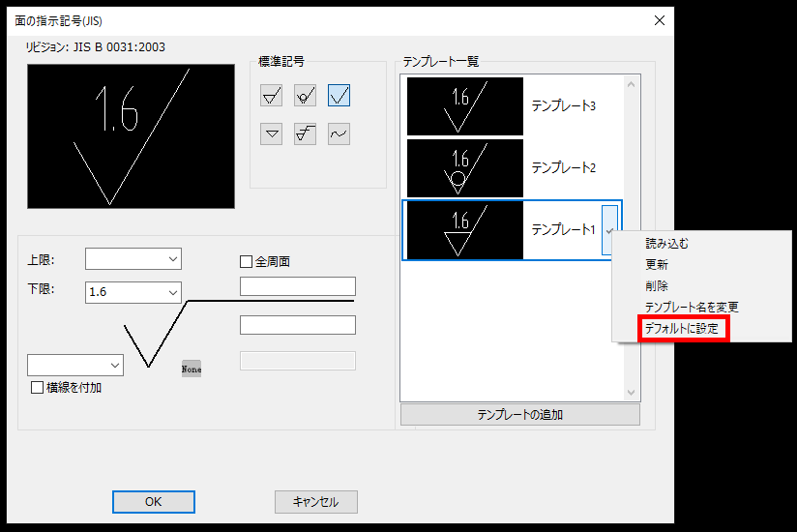Click template list scroll up arrow
The image size is (797, 532).
(632, 85)
